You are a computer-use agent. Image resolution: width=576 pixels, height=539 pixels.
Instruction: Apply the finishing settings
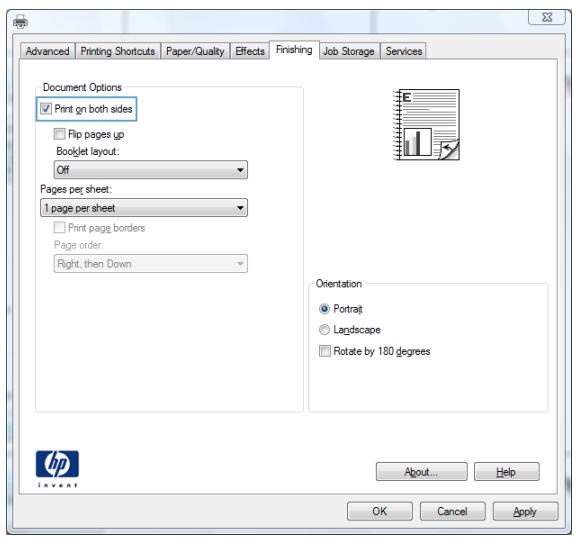click(525, 511)
